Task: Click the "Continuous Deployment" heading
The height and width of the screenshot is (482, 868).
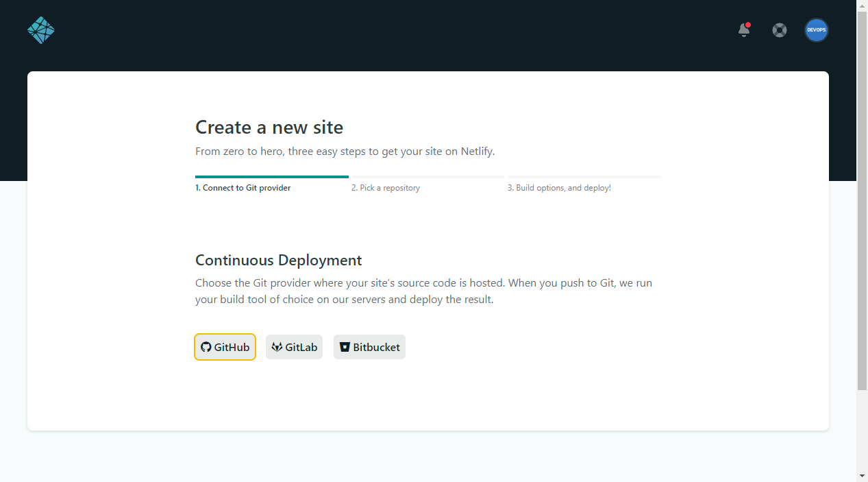Action: 278,261
